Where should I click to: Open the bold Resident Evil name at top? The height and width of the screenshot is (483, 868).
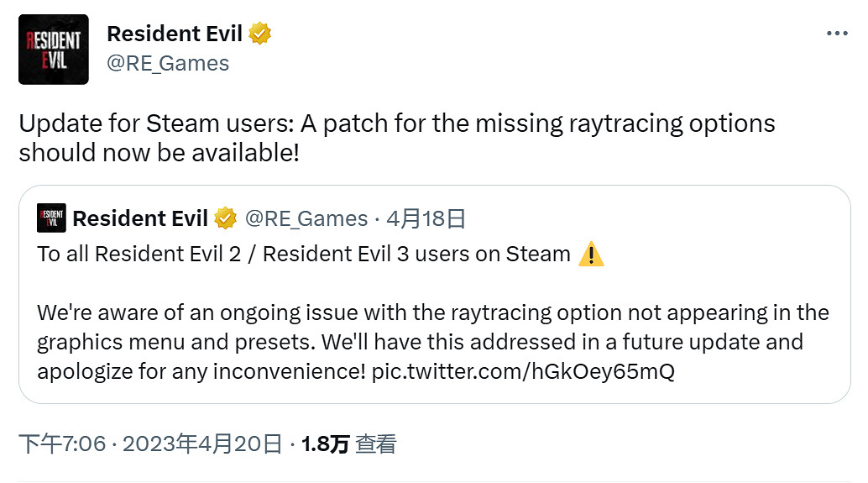click(x=175, y=34)
